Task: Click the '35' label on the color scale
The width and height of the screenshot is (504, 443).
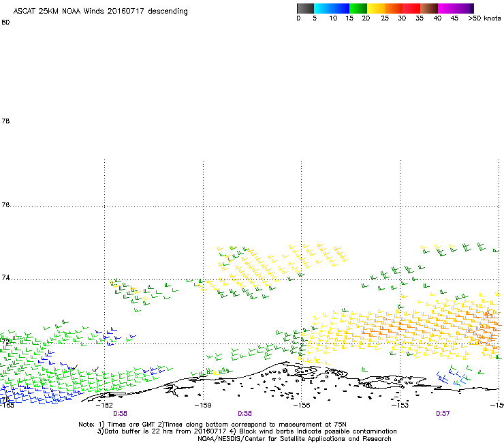Action: [x=420, y=18]
